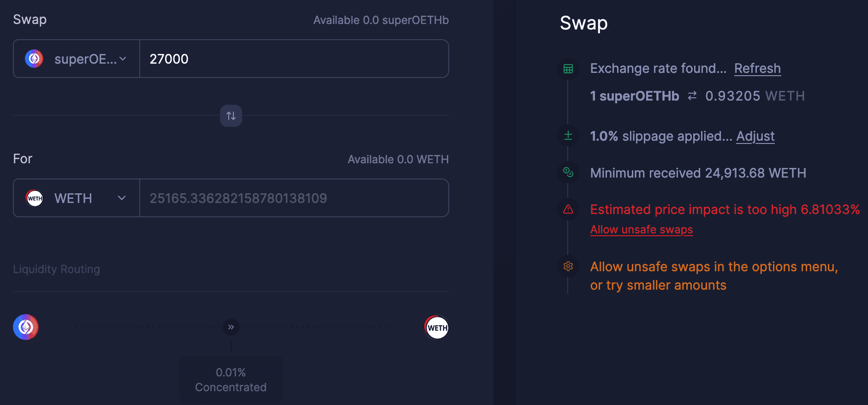Click the minimum received coins icon
This screenshot has height=405, width=868.
pos(568,173)
